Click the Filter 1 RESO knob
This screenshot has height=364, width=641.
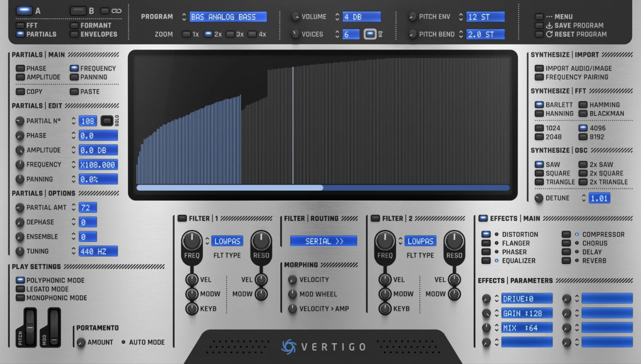(261, 241)
